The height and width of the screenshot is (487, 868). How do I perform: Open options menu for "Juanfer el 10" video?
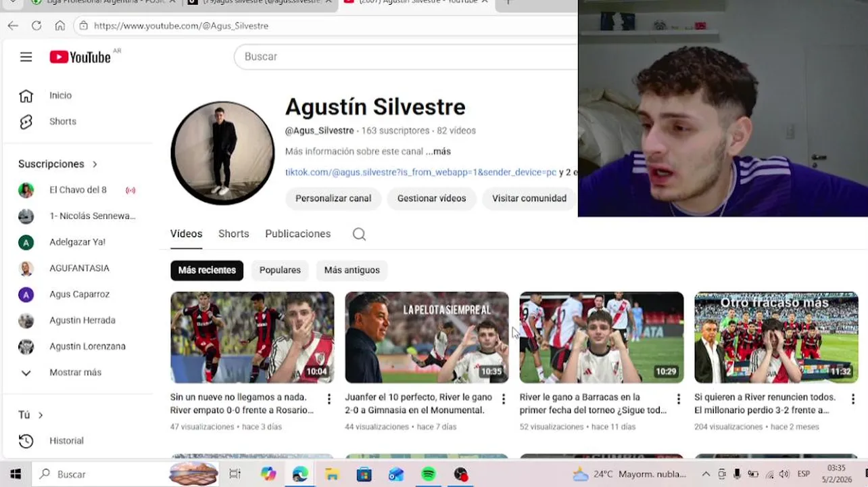503,399
